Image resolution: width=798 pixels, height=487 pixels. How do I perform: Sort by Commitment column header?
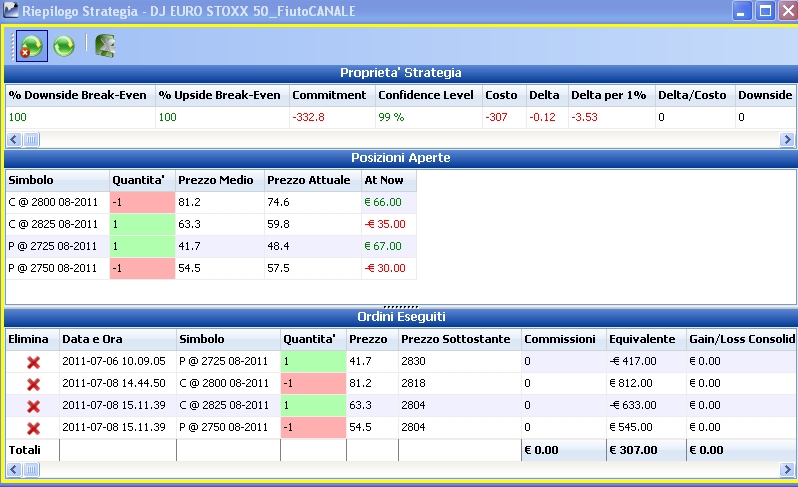(329, 95)
